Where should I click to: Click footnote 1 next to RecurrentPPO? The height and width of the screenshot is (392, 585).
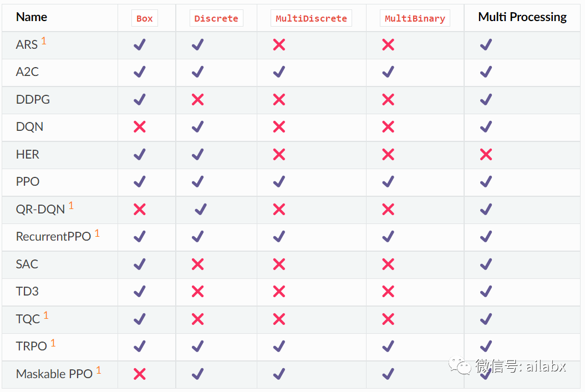pos(97,233)
